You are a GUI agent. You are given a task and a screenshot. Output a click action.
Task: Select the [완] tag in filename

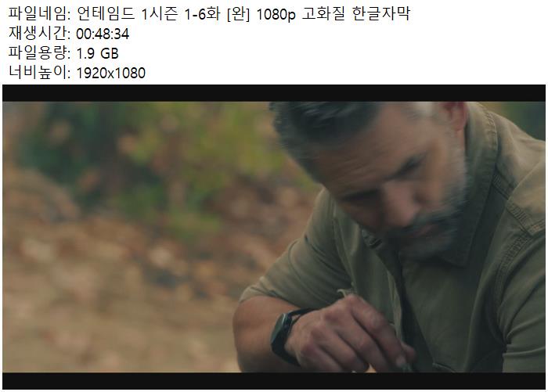[x=238, y=14]
